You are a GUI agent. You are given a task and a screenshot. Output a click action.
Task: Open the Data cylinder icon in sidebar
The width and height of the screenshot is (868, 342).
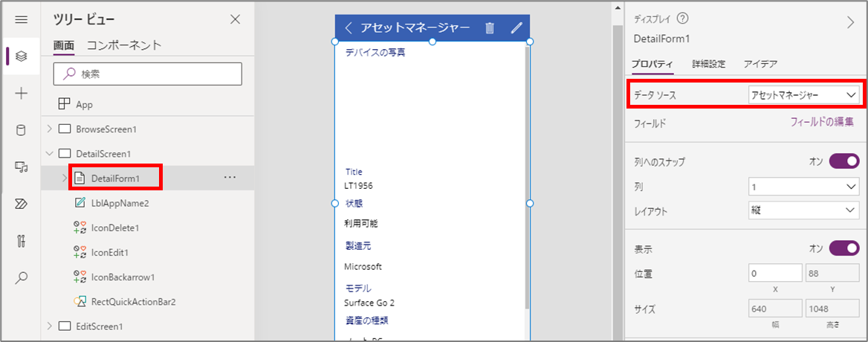[x=21, y=131]
